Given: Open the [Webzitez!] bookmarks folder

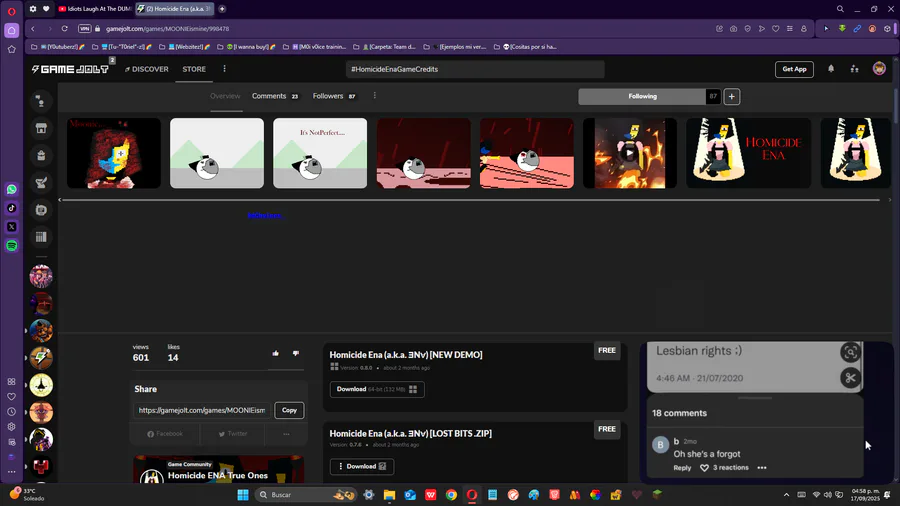Looking at the screenshot, I should click(184, 47).
